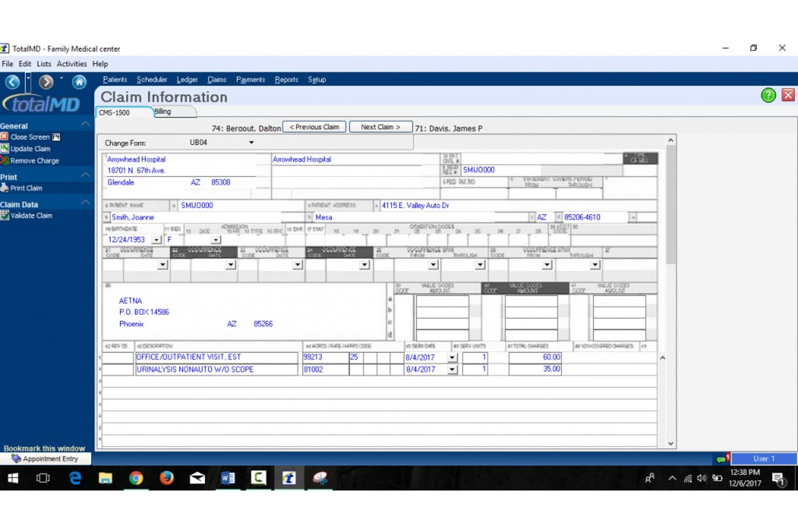Image resolution: width=798 pixels, height=532 pixels.
Task: Launch Firefox from the taskbar
Action: tap(167, 478)
